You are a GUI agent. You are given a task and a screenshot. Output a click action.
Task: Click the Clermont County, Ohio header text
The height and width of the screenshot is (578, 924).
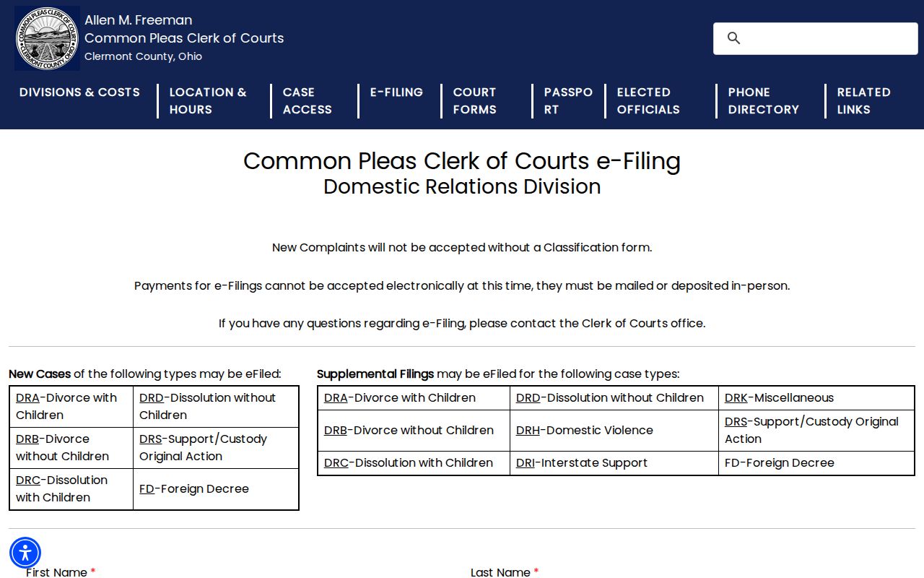(143, 56)
